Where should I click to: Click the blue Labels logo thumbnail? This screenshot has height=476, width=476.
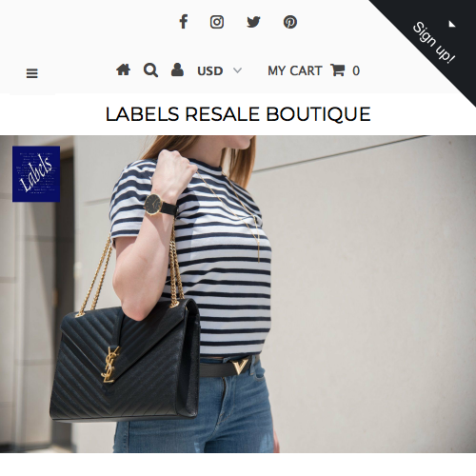click(36, 174)
